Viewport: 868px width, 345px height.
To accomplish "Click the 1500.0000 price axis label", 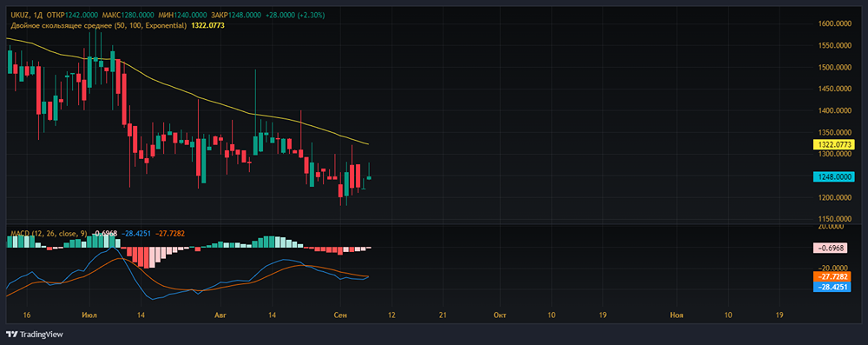I will tap(834, 67).
